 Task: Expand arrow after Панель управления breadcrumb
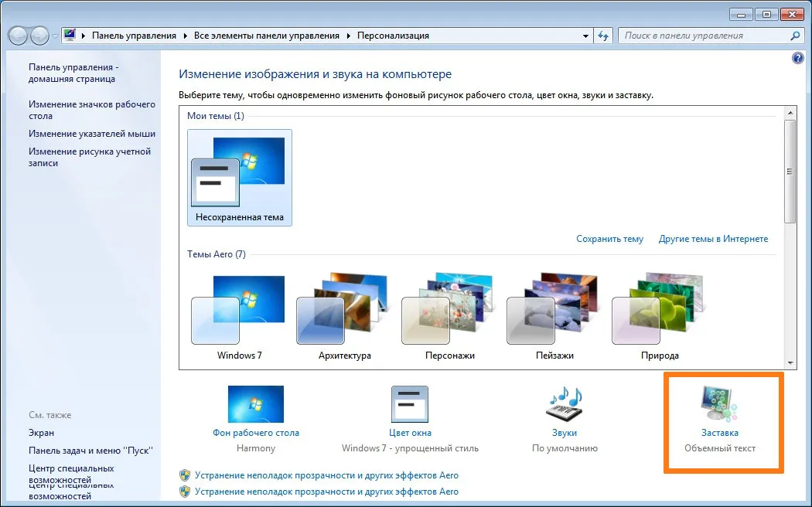coord(186,36)
